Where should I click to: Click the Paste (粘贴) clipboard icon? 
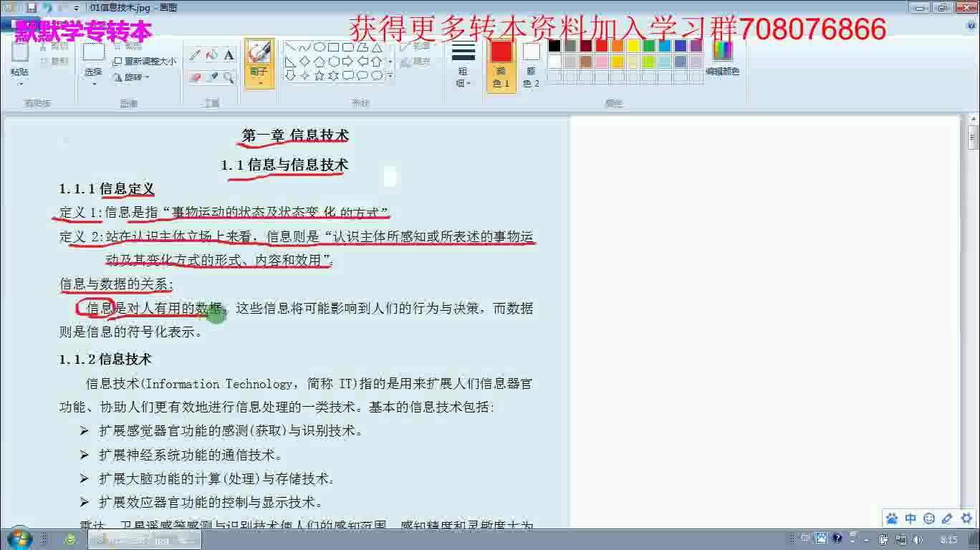[x=20, y=52]
